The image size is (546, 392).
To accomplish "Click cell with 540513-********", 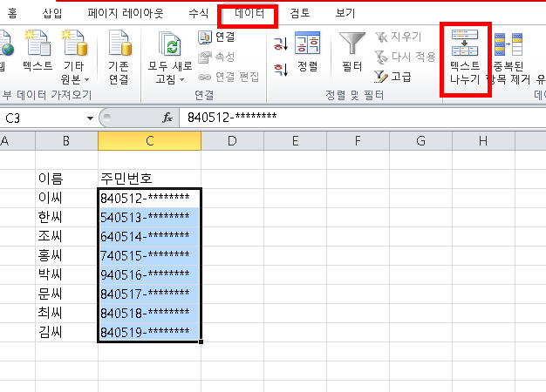I will tap(149, 217).
